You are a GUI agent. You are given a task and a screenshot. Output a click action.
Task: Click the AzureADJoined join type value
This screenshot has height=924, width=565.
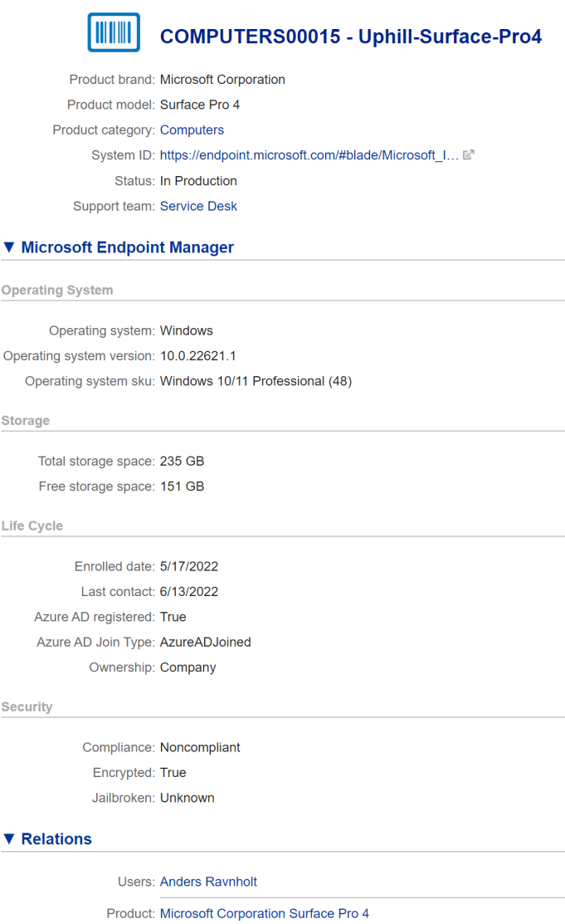tap(205, 642)
